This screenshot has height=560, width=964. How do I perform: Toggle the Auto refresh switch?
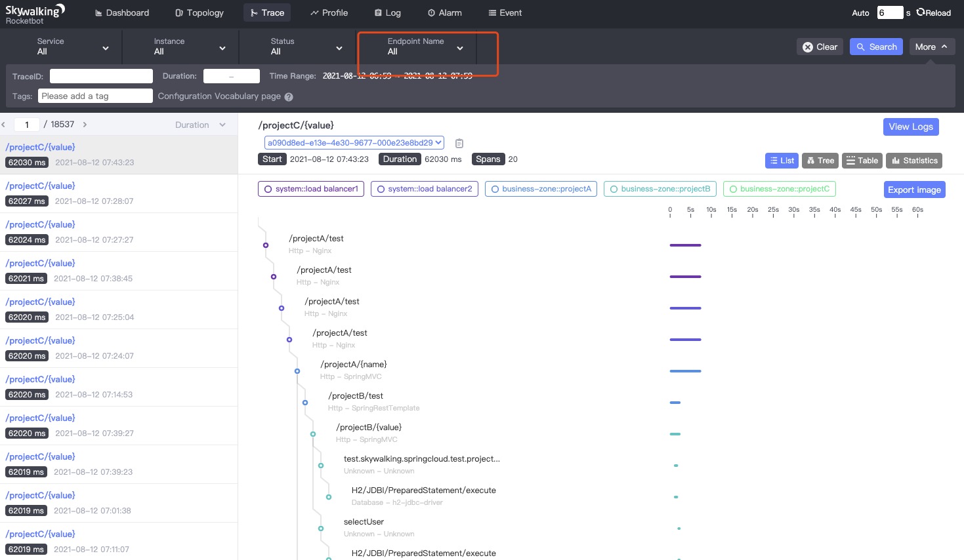860,13
